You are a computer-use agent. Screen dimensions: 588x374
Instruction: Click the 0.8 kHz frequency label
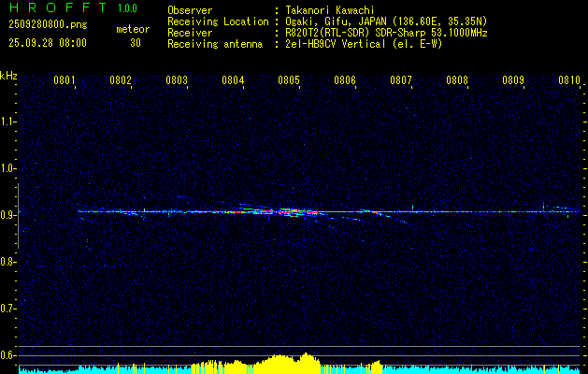(x=7, y=262)
